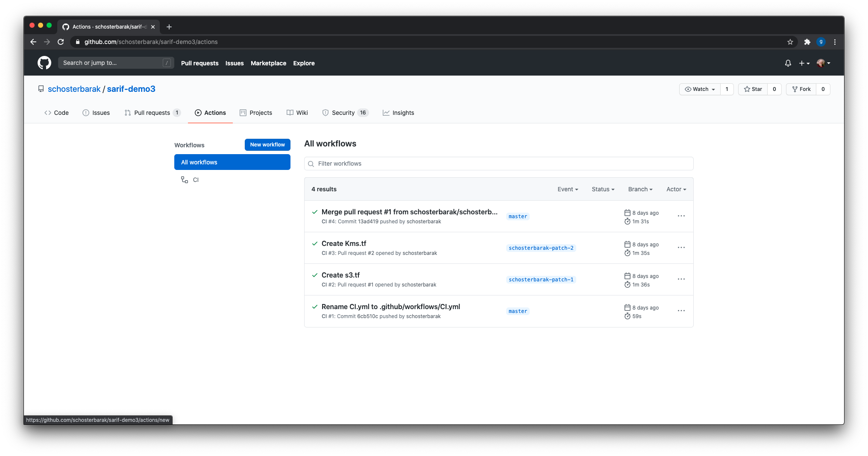The width and height of the screenshot is (868, 456).
Task: Switch to the Security tab
Action: [345, 113]
